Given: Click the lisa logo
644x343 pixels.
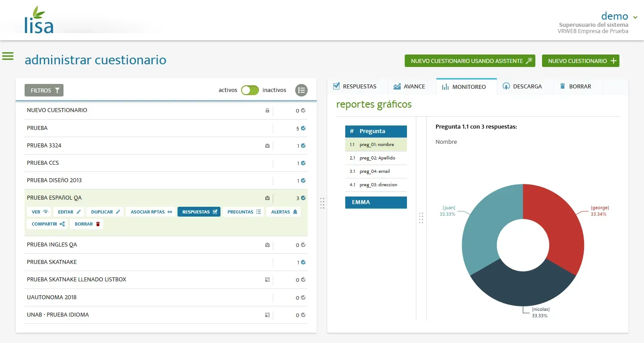Looking at the screenshot, I should (39, 20).
